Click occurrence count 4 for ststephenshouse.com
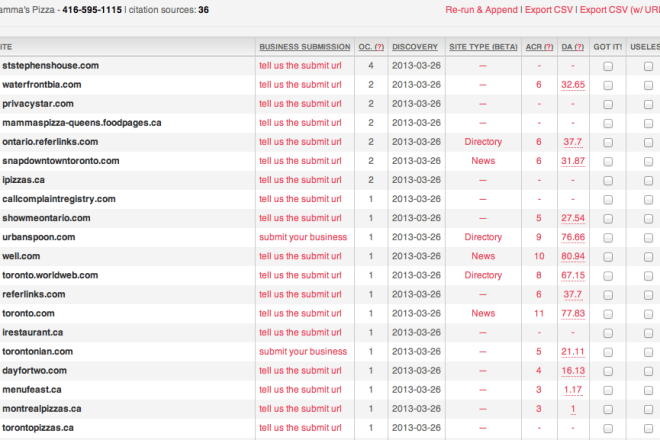660x440 pixels. 371,66
